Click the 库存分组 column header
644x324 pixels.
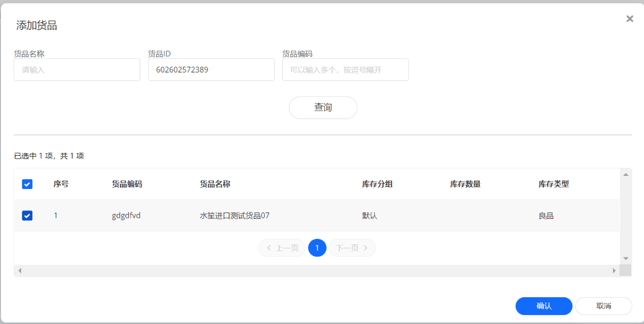377,184
